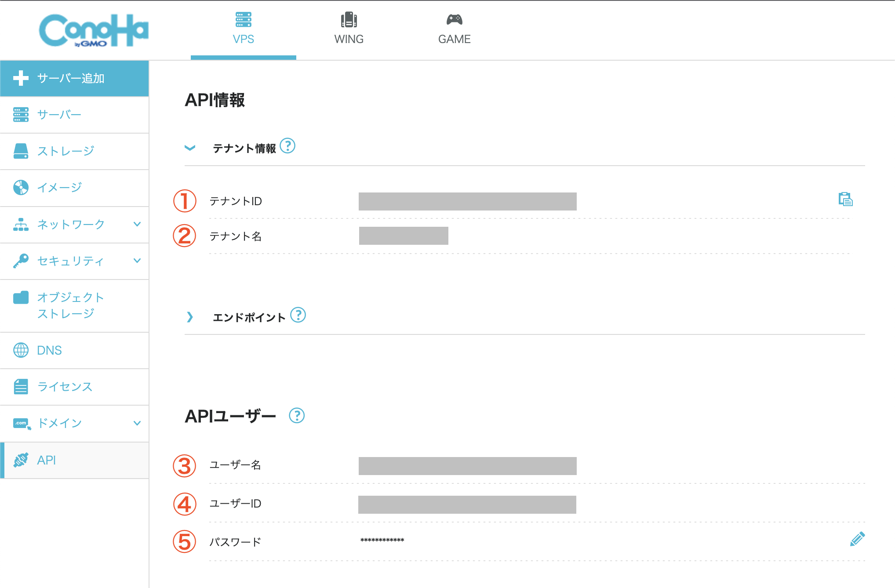Switch to the VPS tab
Viewport: 895px width, 588px height.
[243, 30]
